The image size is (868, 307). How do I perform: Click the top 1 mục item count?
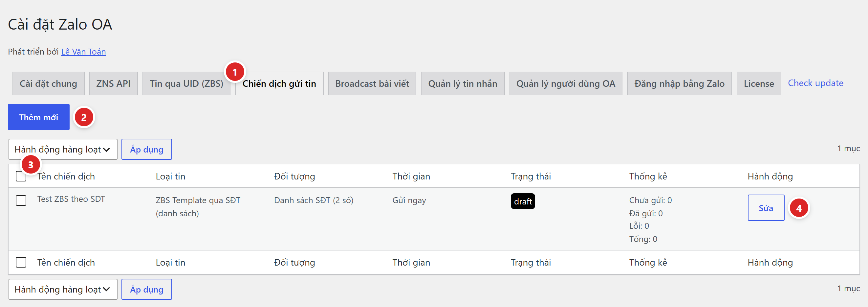click(848, 149)
